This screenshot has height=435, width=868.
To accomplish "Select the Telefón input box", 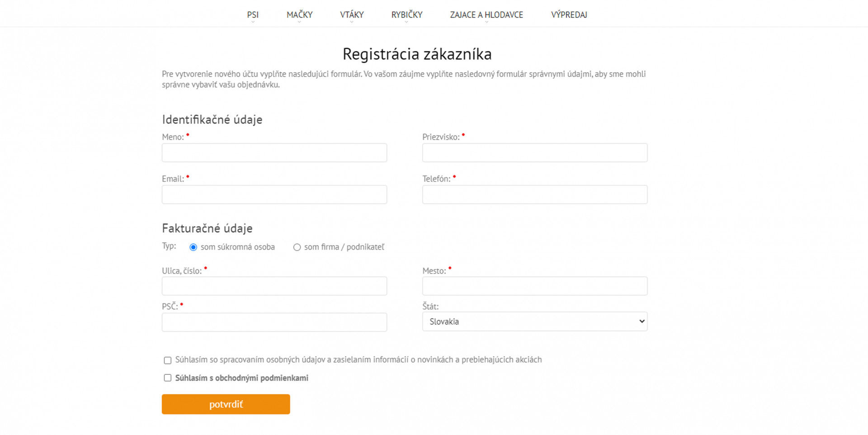I will click(534, 194).
